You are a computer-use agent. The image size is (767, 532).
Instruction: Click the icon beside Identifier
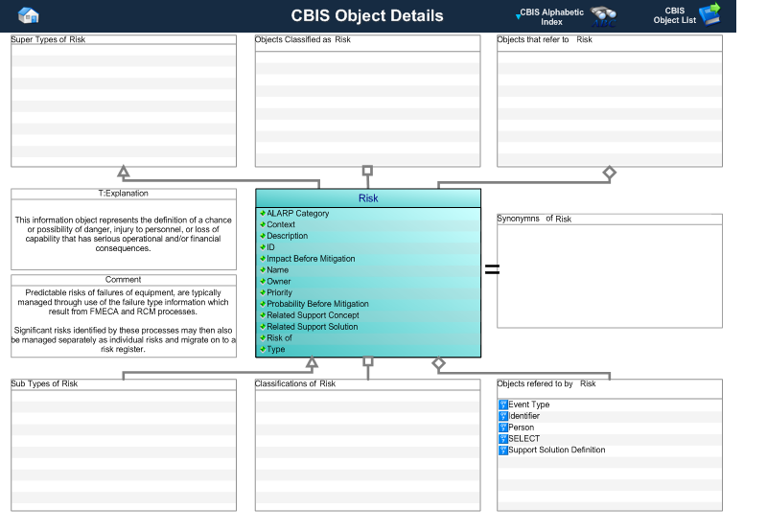tap(502, 416)
